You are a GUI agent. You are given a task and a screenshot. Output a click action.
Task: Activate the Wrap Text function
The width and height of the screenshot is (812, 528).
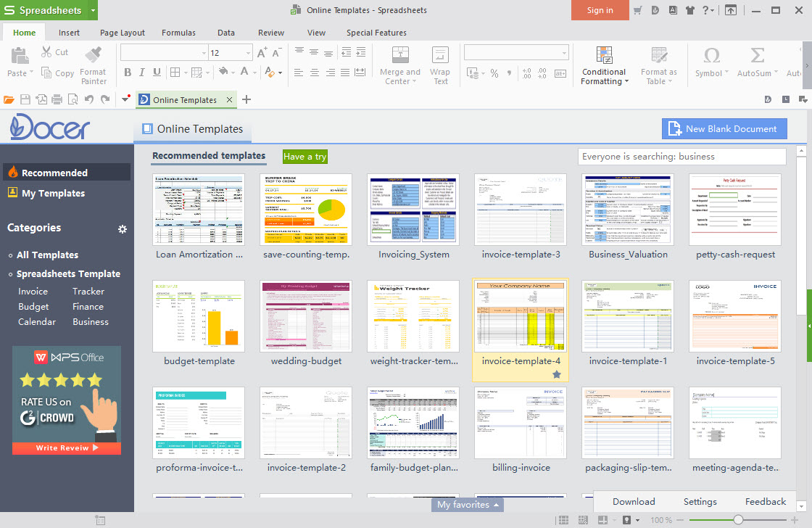tap(440, 65)
